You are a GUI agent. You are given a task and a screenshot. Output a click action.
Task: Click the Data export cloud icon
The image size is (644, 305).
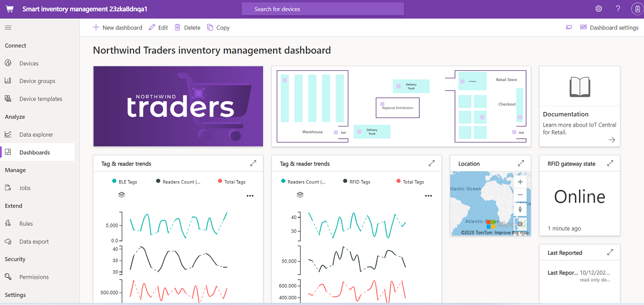(x=8, y=242)
